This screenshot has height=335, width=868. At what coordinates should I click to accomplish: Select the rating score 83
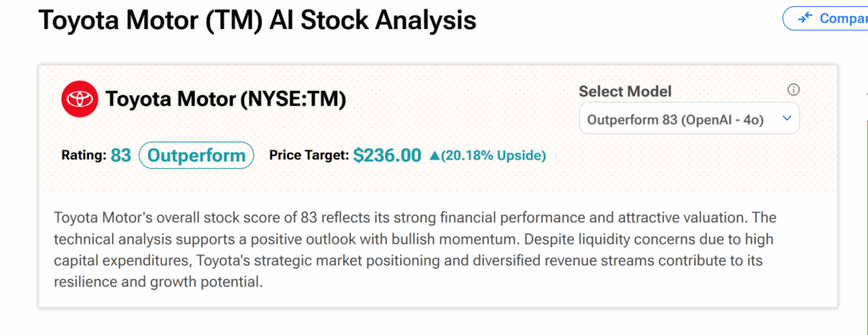coord(120,155)
